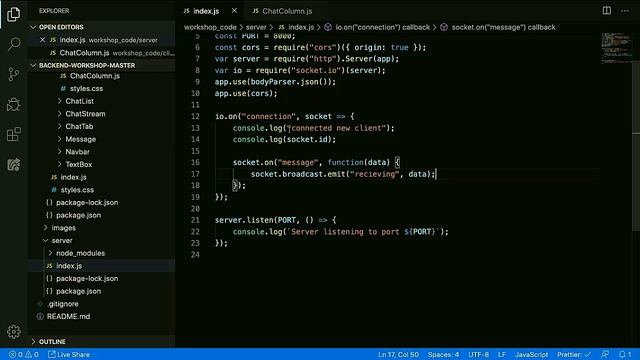
Task: Open the Search view in activity bar
Action: coord(13,44)
